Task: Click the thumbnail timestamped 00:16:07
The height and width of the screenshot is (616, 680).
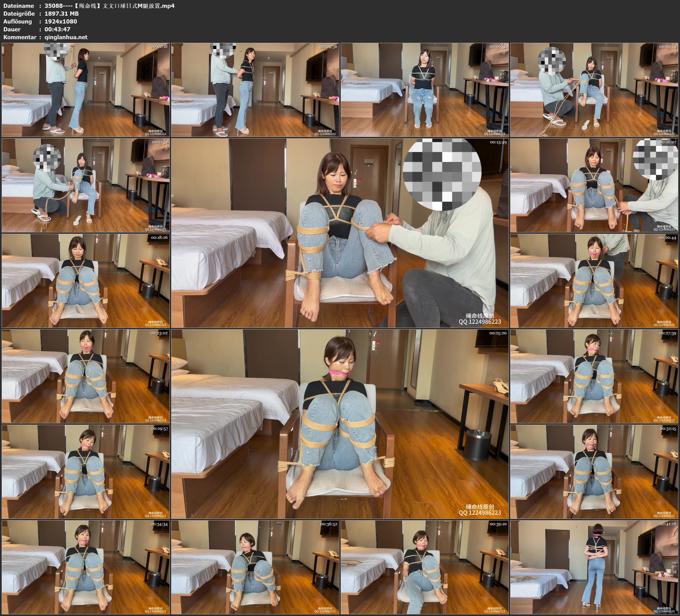Action: pyautogui.click(x=594, y=185)
